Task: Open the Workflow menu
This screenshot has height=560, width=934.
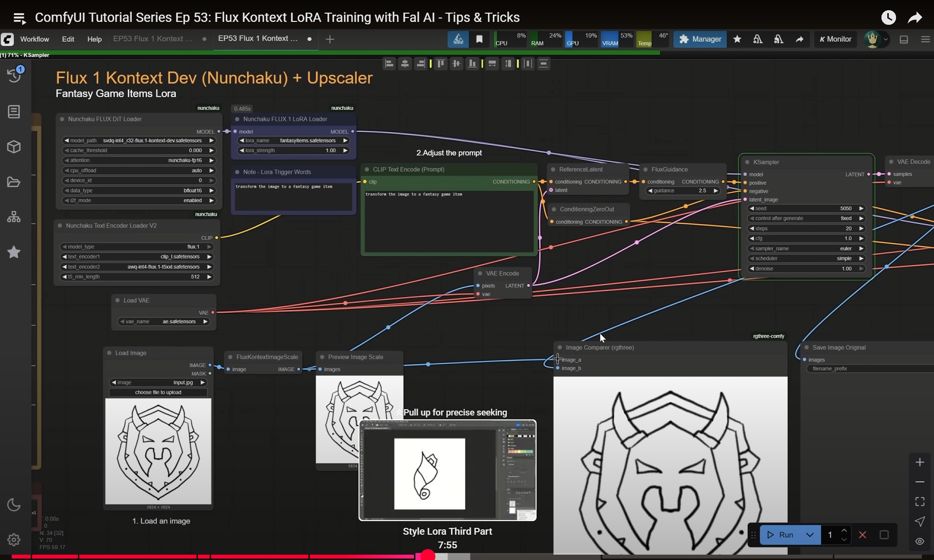Action: coord(35,39)
